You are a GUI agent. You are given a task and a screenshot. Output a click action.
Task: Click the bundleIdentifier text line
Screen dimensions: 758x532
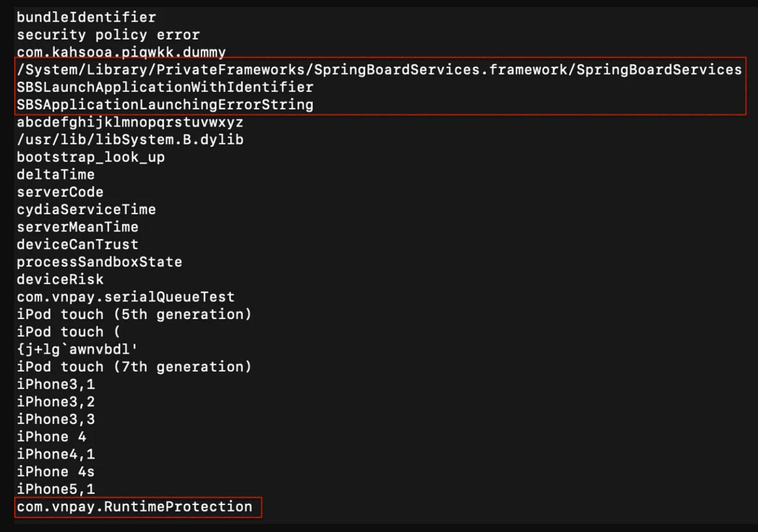click(x=86, y=17)
